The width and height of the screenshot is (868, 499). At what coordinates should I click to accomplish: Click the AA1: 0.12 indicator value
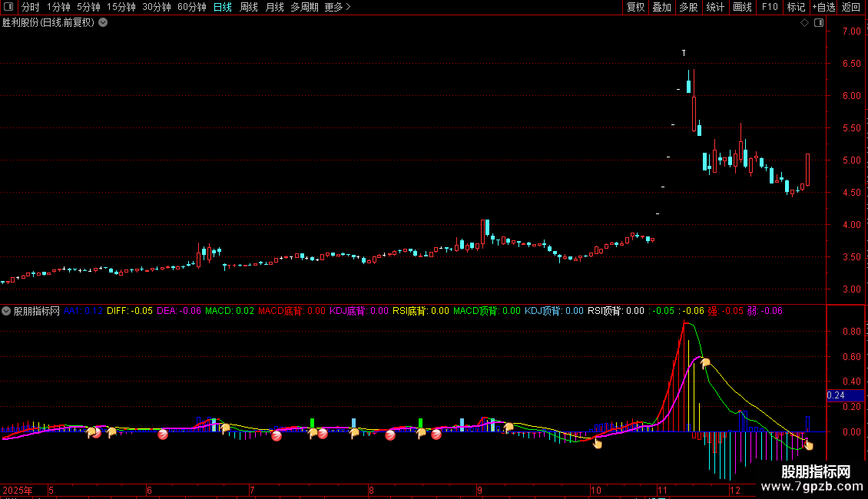pos(84,311)
